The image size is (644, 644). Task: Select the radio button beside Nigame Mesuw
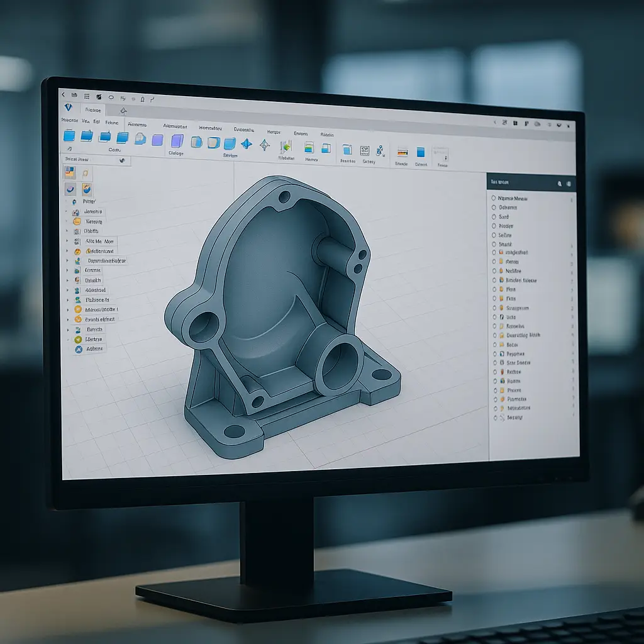[x=494, y=198]
